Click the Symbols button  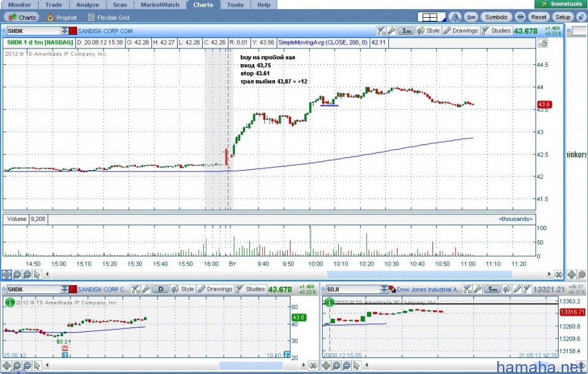click(x=496, y=17)
